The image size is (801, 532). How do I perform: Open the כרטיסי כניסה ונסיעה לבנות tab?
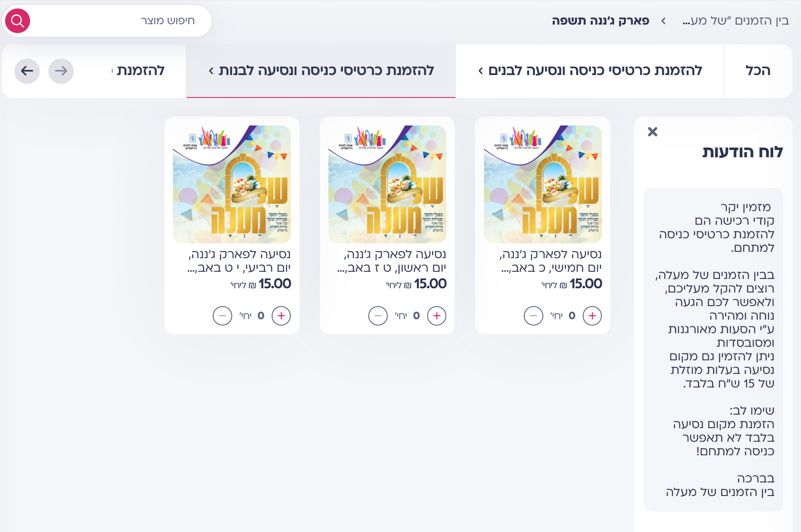coord(321,71)
